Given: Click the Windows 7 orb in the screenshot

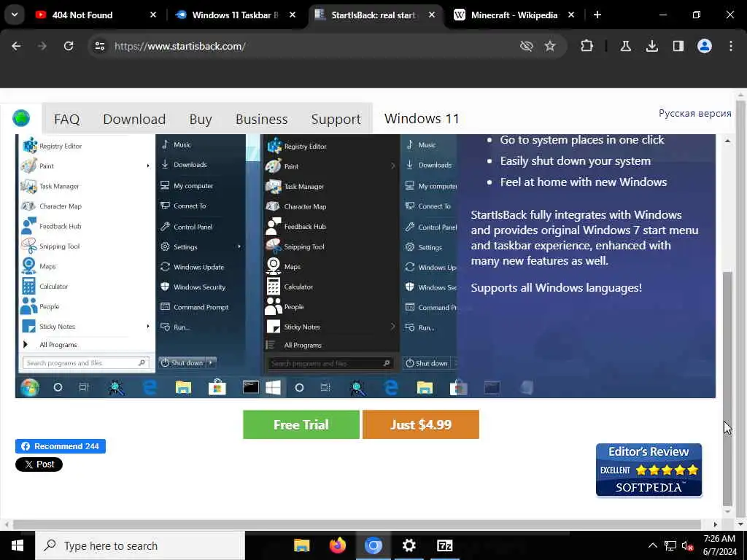Looking at the screenshot, I should [29, 388].
